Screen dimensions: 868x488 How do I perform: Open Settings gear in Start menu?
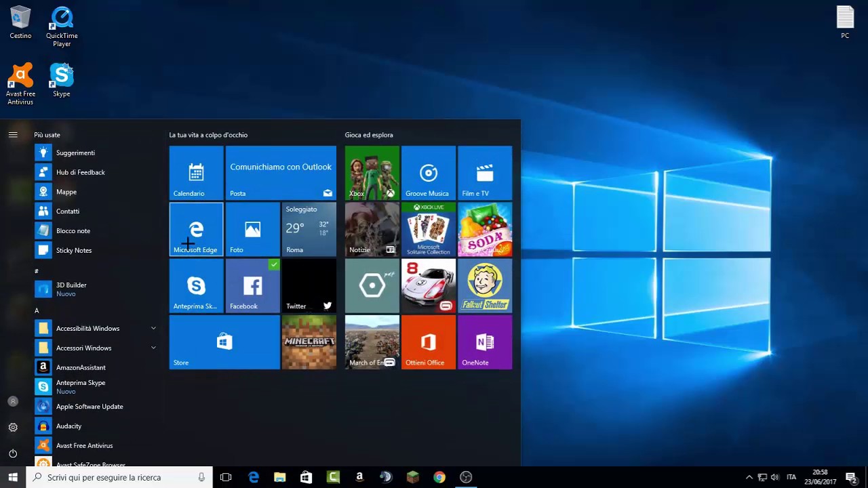[13, 427]
